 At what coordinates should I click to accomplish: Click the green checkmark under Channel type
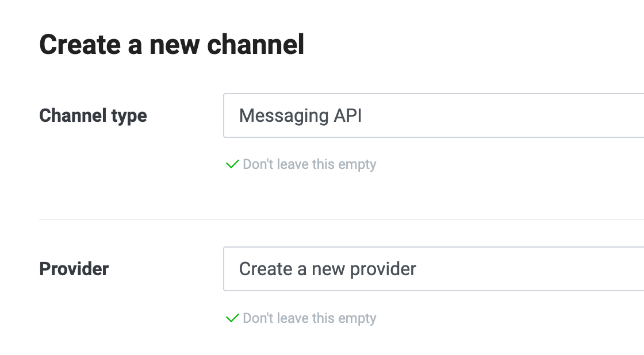pyautogui.click(x=232, y=165)
